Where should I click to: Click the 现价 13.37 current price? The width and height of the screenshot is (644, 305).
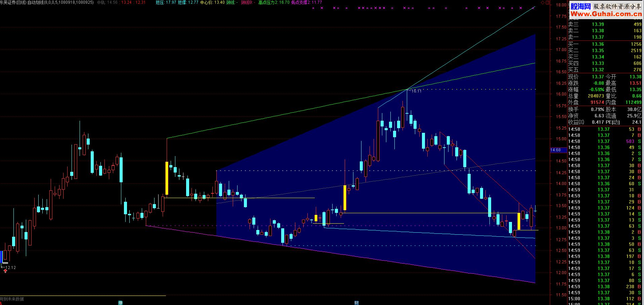click(598, 77)
